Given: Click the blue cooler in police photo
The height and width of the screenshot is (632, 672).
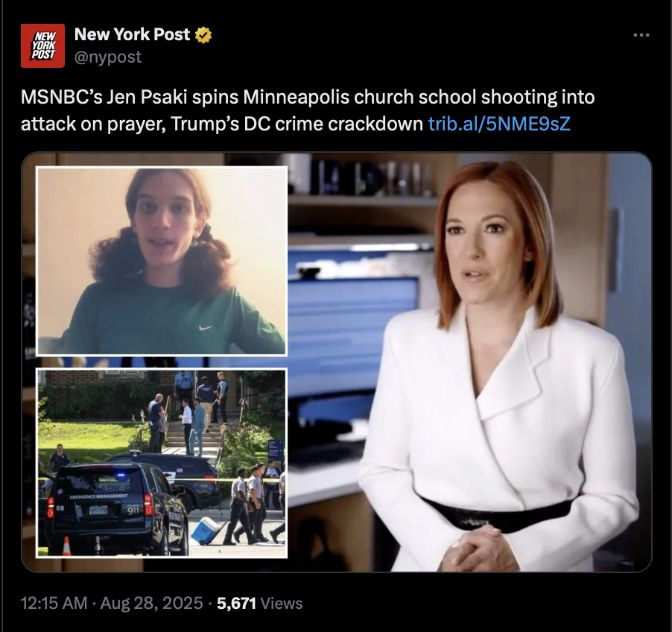Looking at the screenshot, I should click(x=206, y=530).
